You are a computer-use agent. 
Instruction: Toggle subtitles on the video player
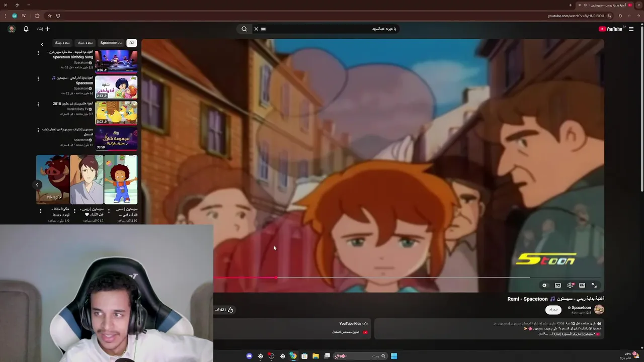click(558, 285)
